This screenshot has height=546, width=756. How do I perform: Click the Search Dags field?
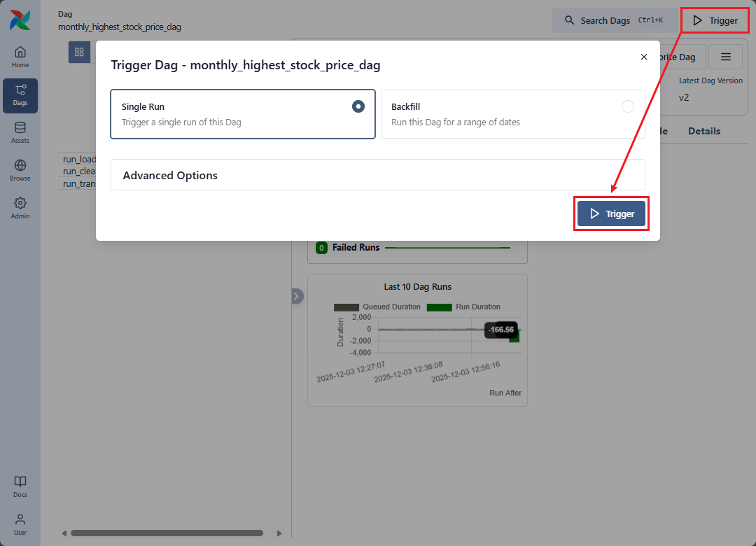point(615,20)
